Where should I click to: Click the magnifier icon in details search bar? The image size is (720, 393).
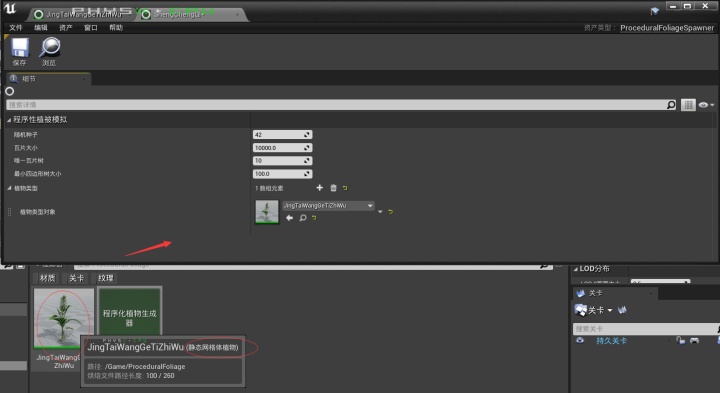click(671, 105)
